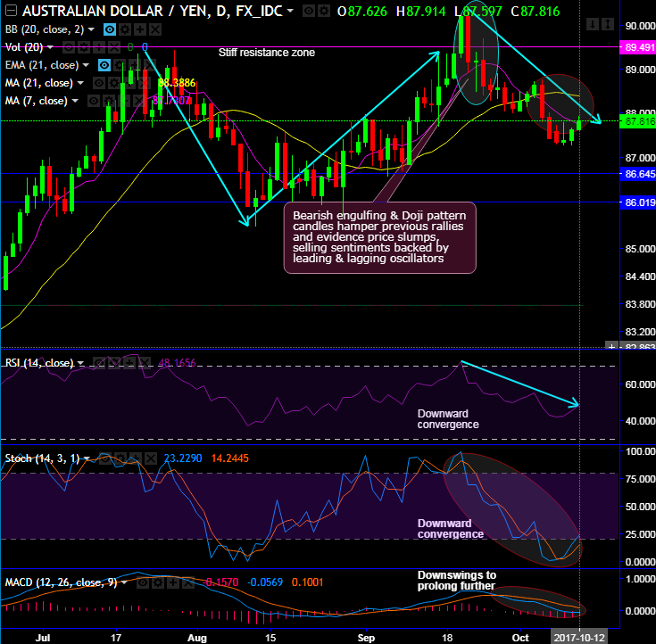
Task: Click plus icon on EMA (21, close) row
Action: (x=134, y=65)
